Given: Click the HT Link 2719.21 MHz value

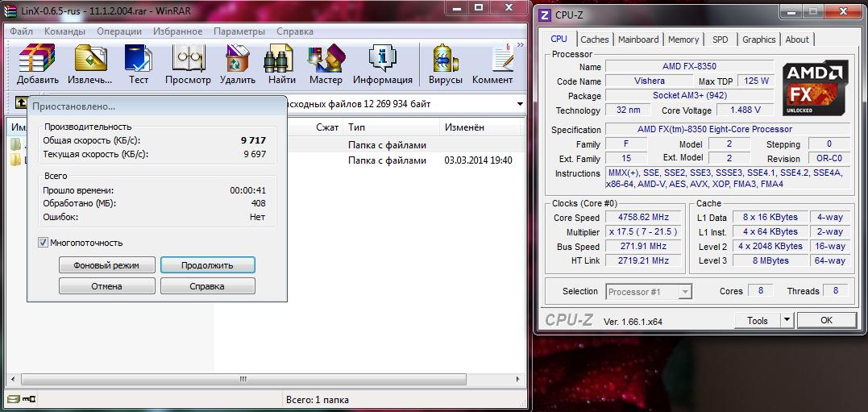Looking at the screenshot, I should click(643, 260).
